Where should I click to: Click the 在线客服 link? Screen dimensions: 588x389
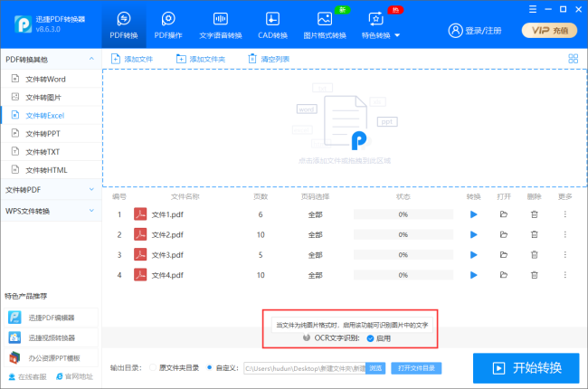[x=28, y=376]
